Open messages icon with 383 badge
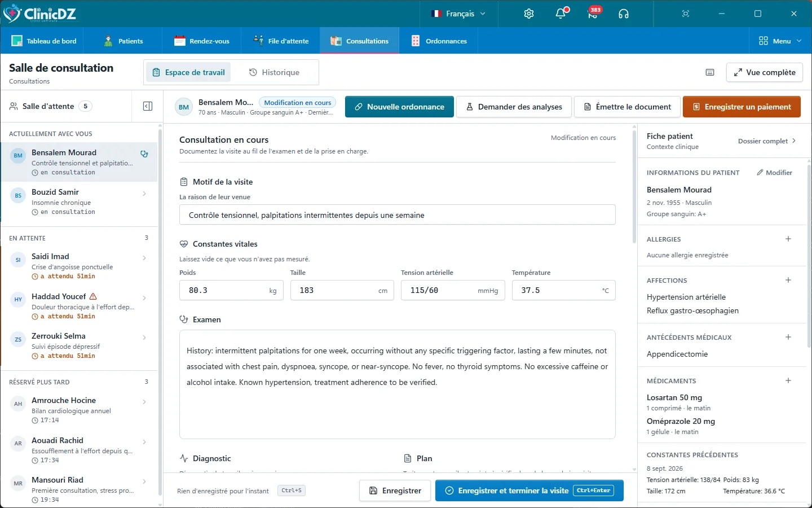The width and height of the screenshot is (812, 508). point(593,14)
